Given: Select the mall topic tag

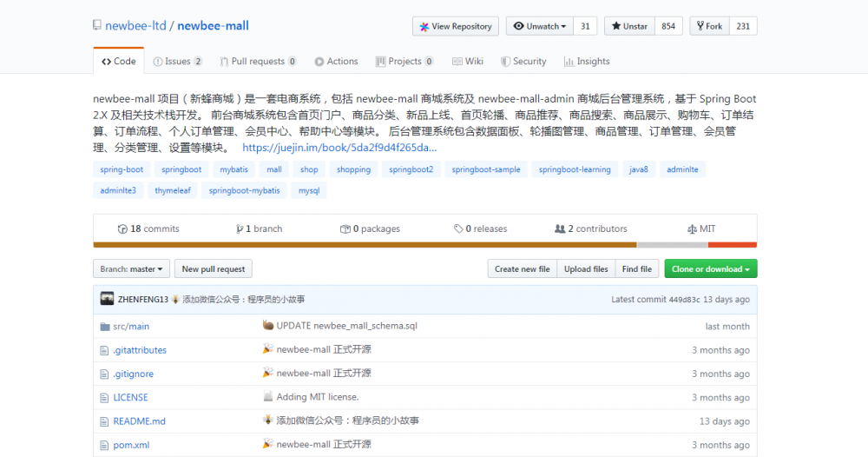Looking at the screenshot, I should 274,169.
